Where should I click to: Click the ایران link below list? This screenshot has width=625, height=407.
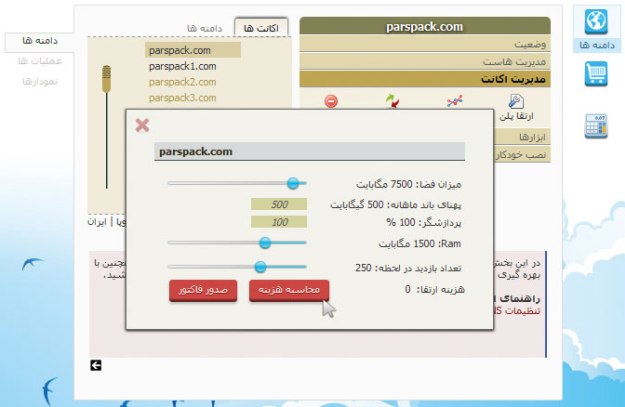(x=97, y=221)
